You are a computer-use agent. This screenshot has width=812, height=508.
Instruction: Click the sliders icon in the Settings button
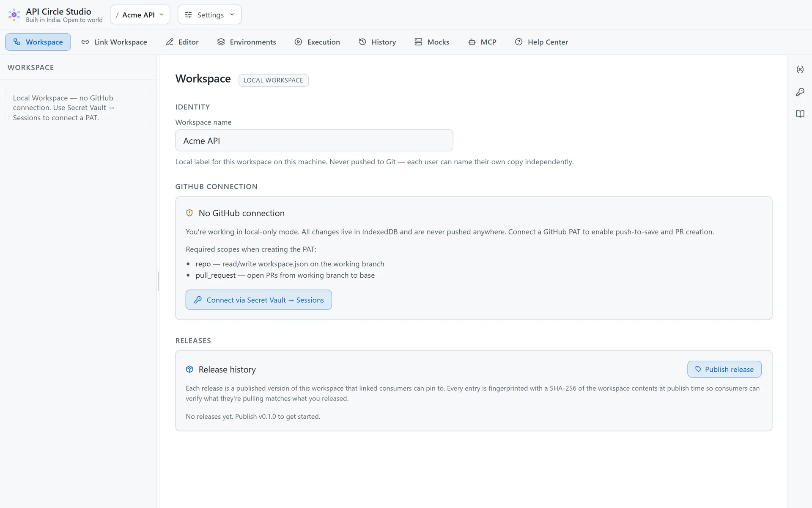(189, 15)
